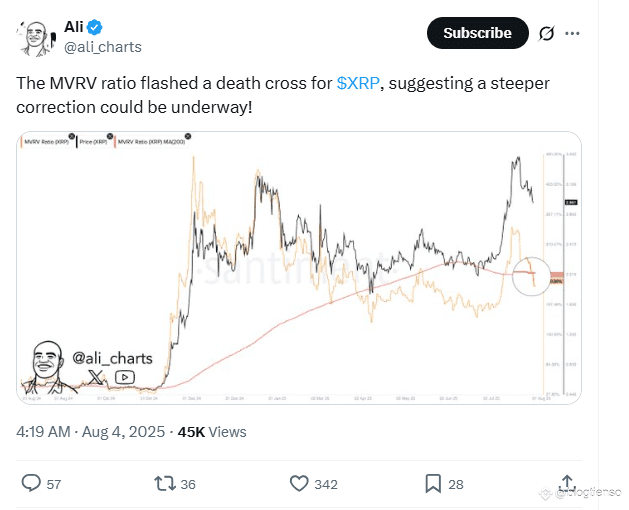
Task: Click the repost arrows icon
Action: pos(165,484)
